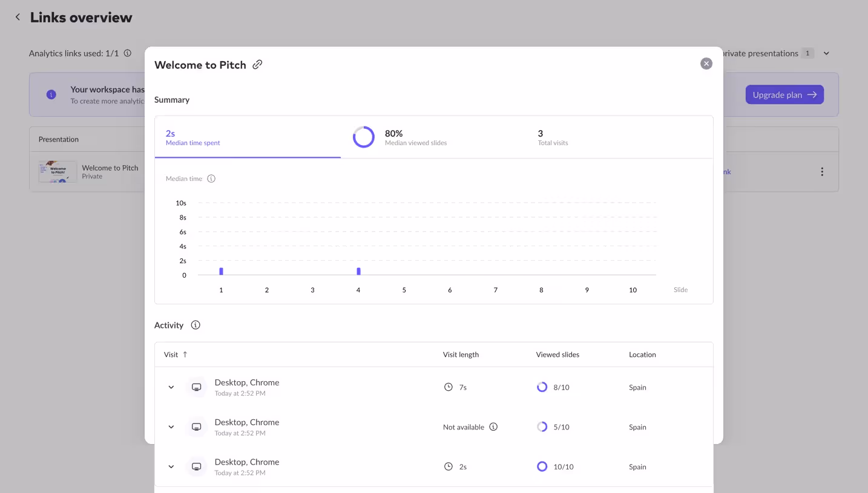
Task: Expand the second visit row details
Action: click(x=171, y=426)
